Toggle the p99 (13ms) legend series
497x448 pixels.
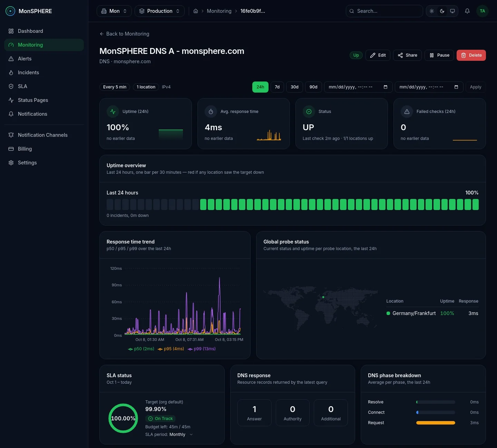tap(202, 349)
